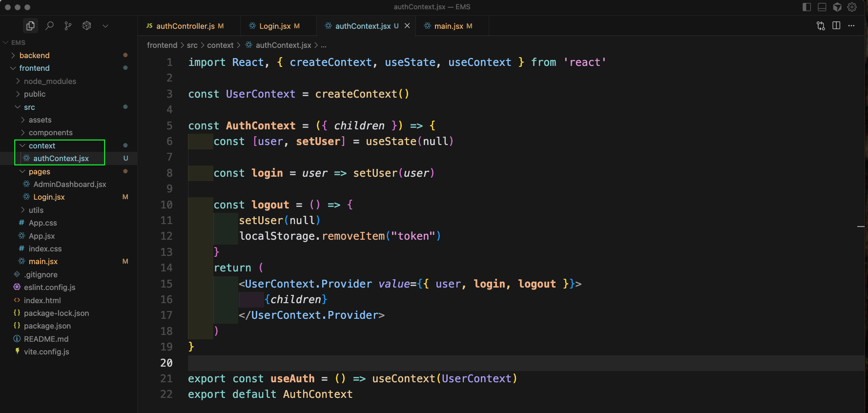The height and width of the screenshot is (413, 868).
Task: Switch to the Login.jsx tab
Action: pyautogui.click(x=278, y=26)
